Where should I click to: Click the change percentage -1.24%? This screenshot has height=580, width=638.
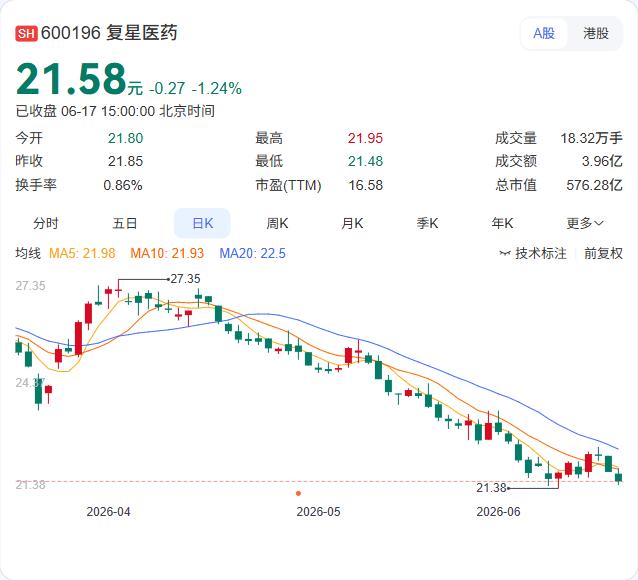[216, 88]
